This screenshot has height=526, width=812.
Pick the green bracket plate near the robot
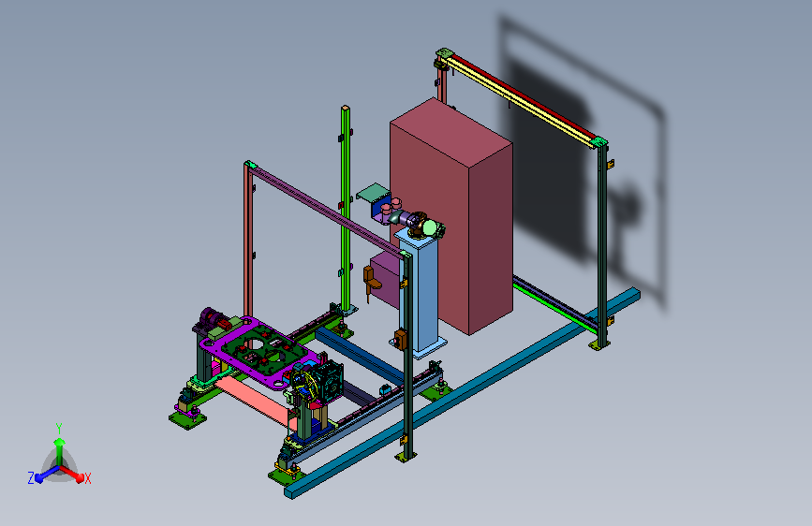point(373,194)
